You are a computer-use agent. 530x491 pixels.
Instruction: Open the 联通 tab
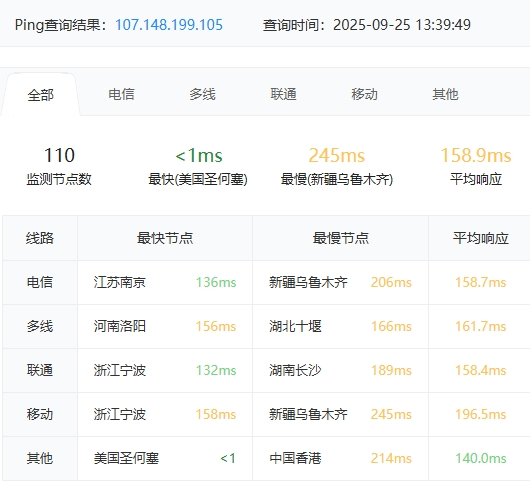[x=283, y=94]
